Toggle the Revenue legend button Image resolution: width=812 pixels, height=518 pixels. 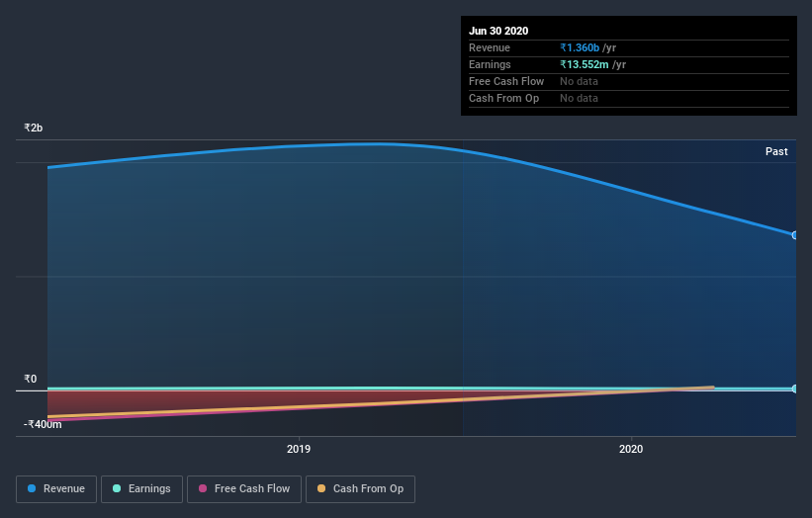point(56,489)
